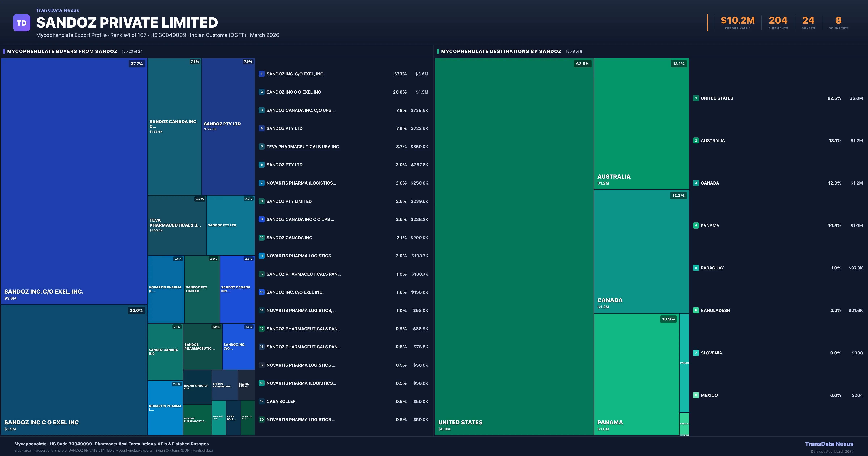Click rank badge 1 beside UNITED STATES
Screen dimensions: 868x456
[696, 98]
